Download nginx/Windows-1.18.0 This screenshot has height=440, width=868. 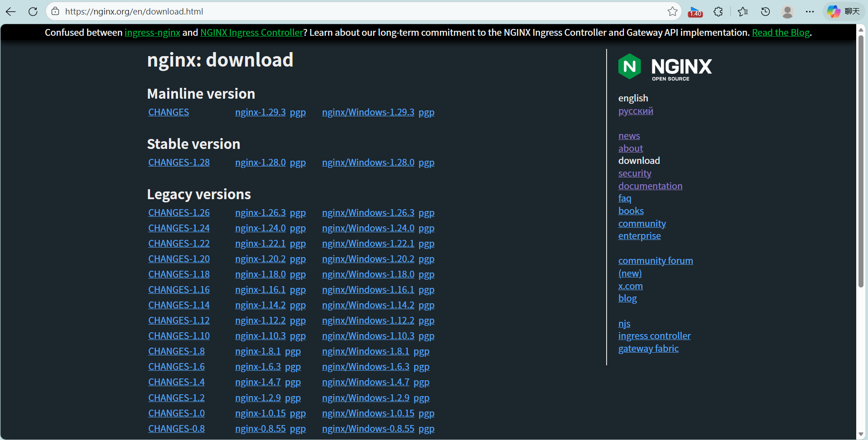tap(368, 274)
